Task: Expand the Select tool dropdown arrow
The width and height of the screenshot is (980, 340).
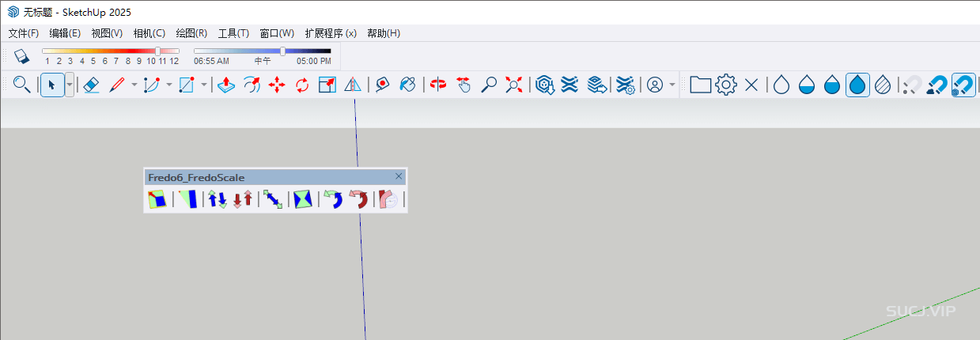Action: point(70,85)
